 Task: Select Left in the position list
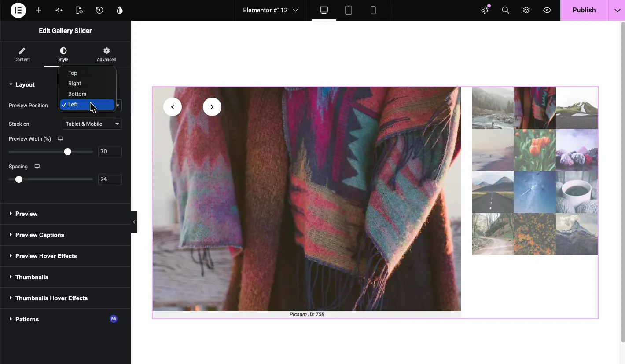(87, 105)
